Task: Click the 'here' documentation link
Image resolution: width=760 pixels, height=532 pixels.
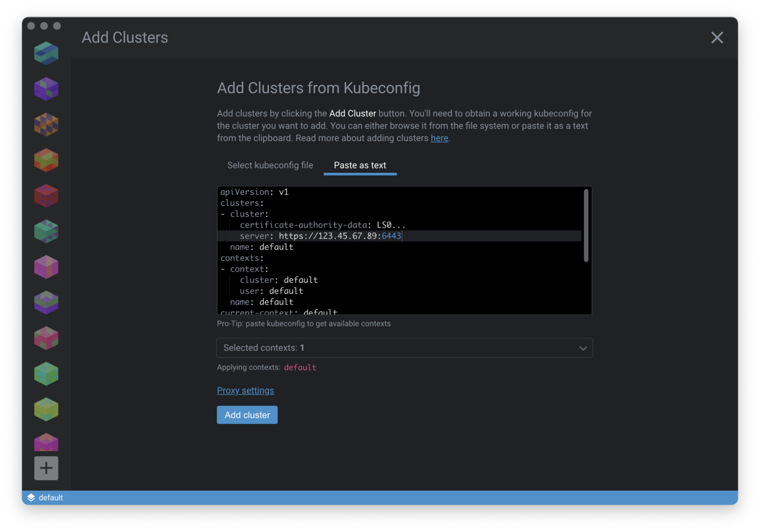Action: (x=439, y=138)
